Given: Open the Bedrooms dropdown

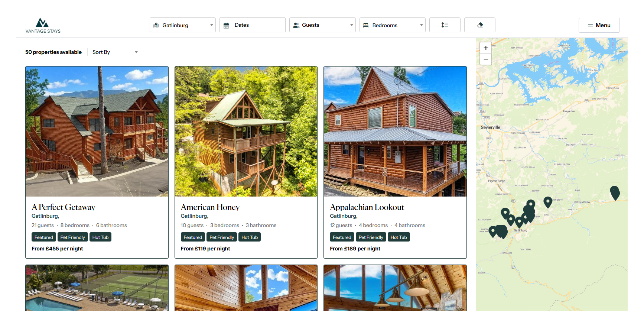Looking at the screenshot, I should (x=392, y=25).
